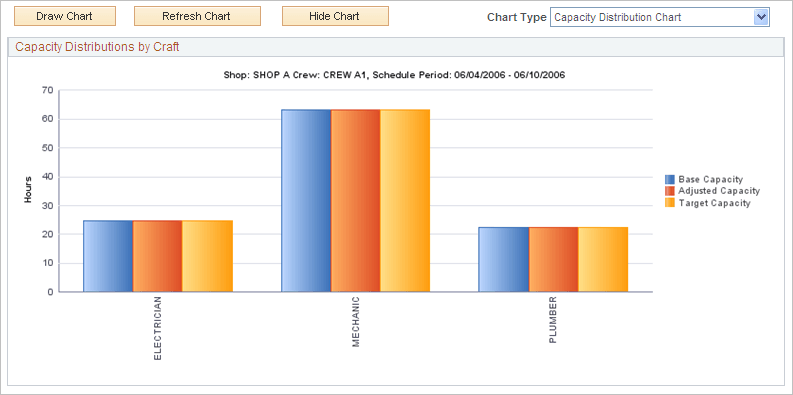Click the Adjusted Capacity red legend swatch
Screen dimensions: 793x395
670,191
